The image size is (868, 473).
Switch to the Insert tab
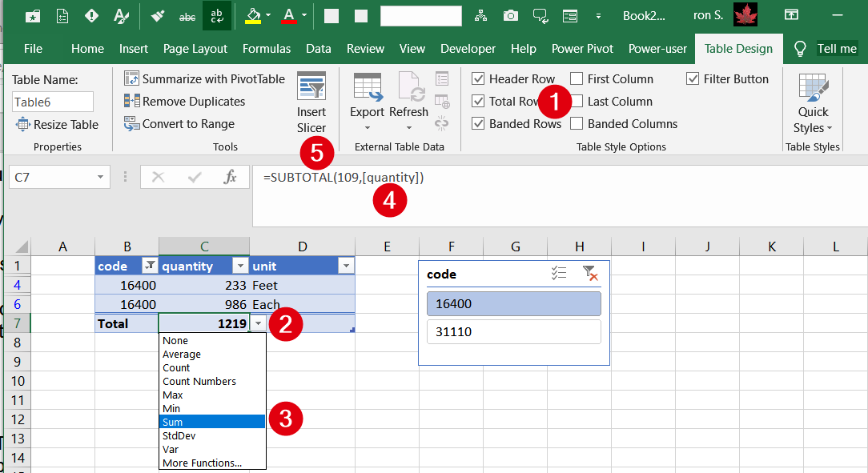point(134,49)
